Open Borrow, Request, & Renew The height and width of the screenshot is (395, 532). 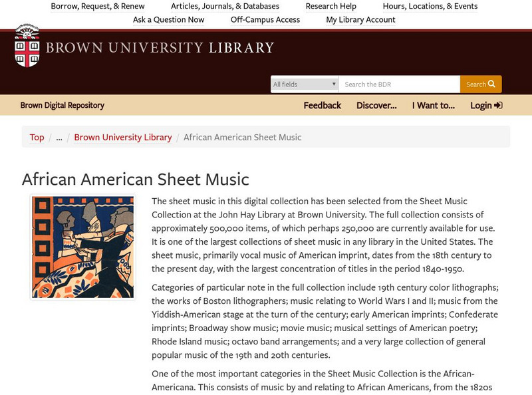point(98,6)
